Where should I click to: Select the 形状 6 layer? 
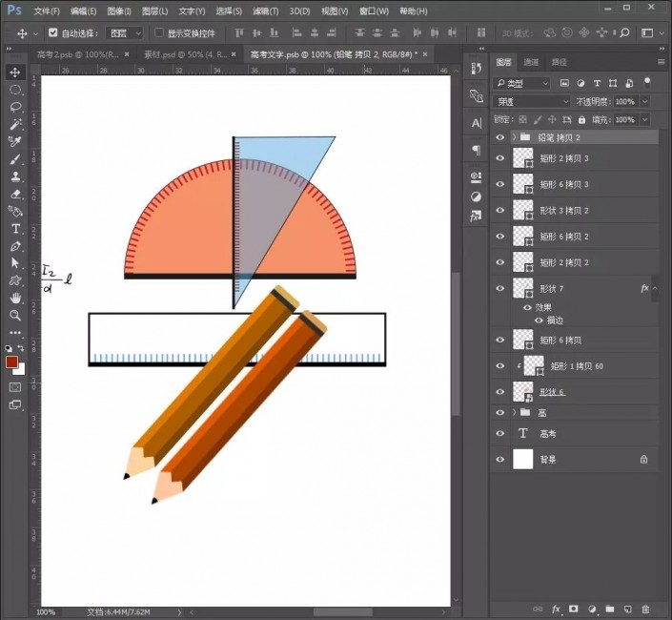[574, 392]
